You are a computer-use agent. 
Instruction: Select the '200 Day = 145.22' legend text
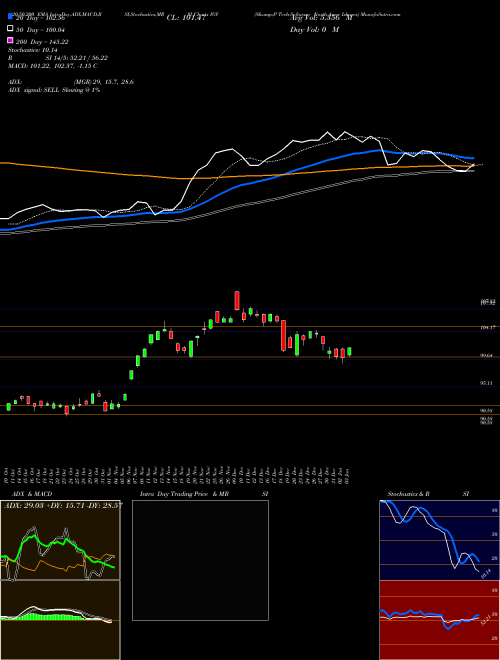[x=43, y=42]
